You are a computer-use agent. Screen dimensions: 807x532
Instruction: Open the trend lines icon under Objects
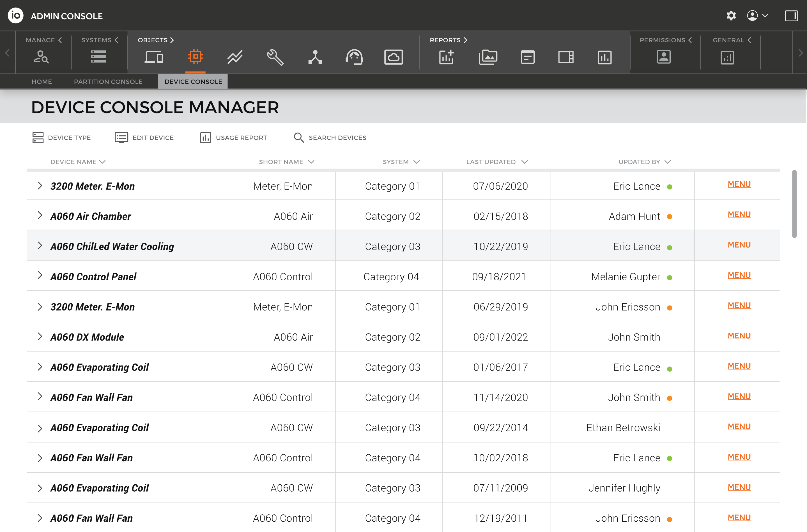235,57
